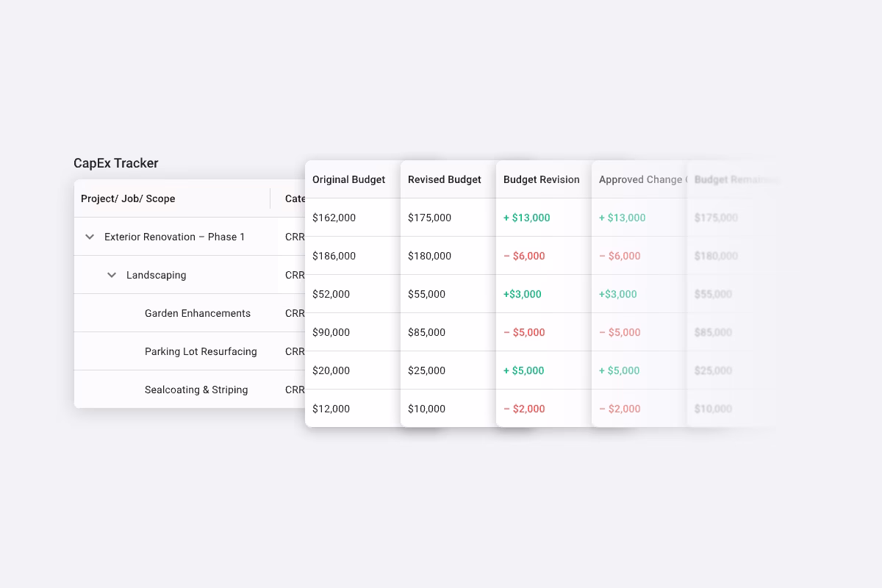Select the Parking Lot Resurfacing project row
Image resolution: width=882 pixels, height=588 pixels.
[200, 351]
